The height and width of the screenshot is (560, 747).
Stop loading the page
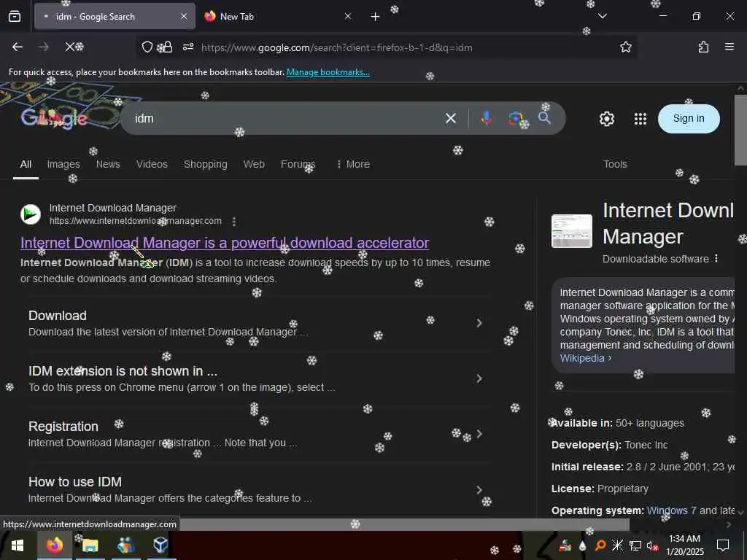69,47
